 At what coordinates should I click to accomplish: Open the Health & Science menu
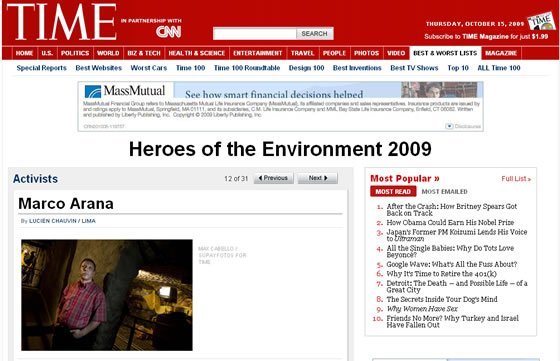pyautogui.click(x=197, y=53)
